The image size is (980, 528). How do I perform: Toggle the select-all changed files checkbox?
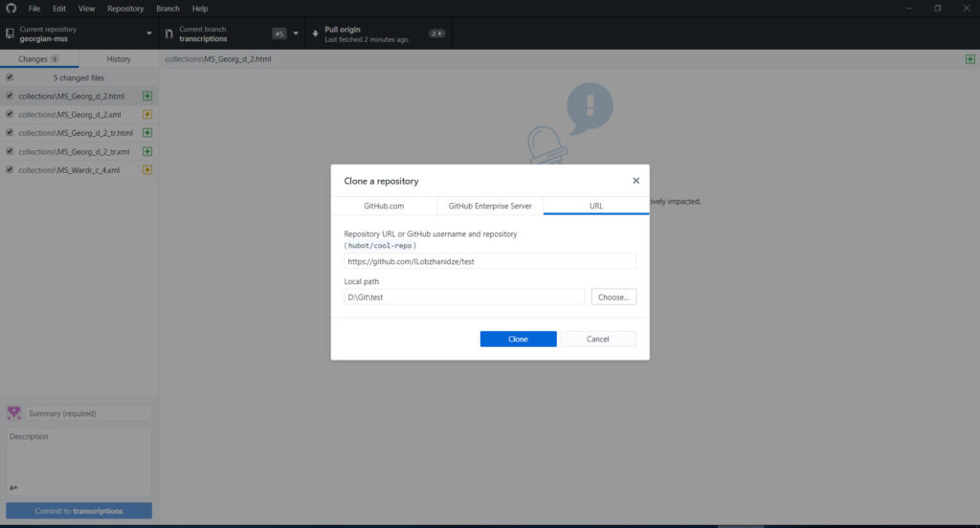click(x=10, y=77)
